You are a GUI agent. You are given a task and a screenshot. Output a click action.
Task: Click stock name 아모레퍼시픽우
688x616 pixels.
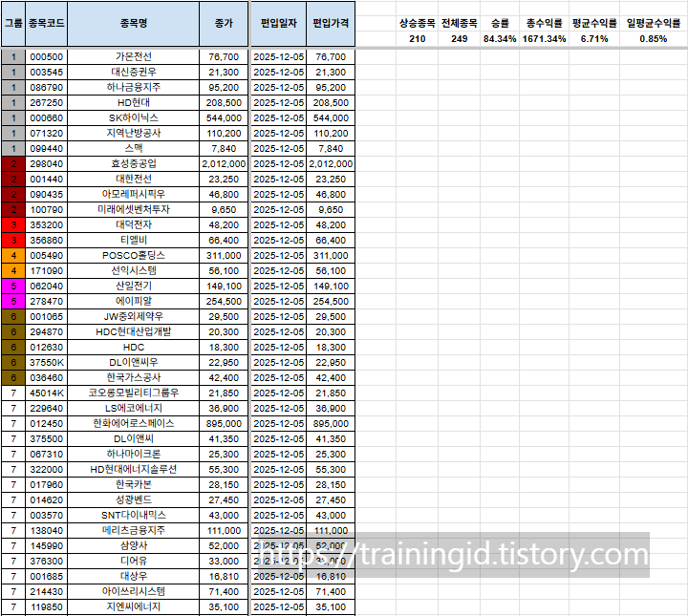pyautogui.click(x=134, y=195)
